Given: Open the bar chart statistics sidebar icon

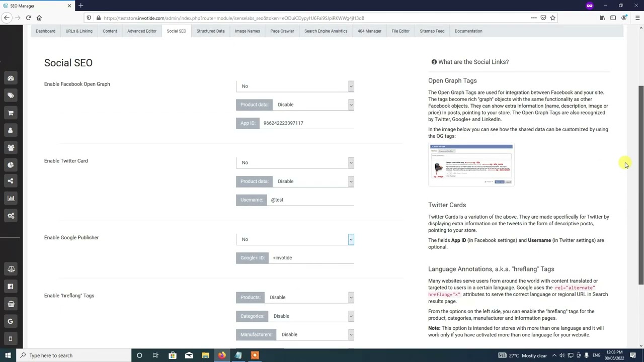Looking at the screenshot, I should pyautogui.click(x=11, y=198).
